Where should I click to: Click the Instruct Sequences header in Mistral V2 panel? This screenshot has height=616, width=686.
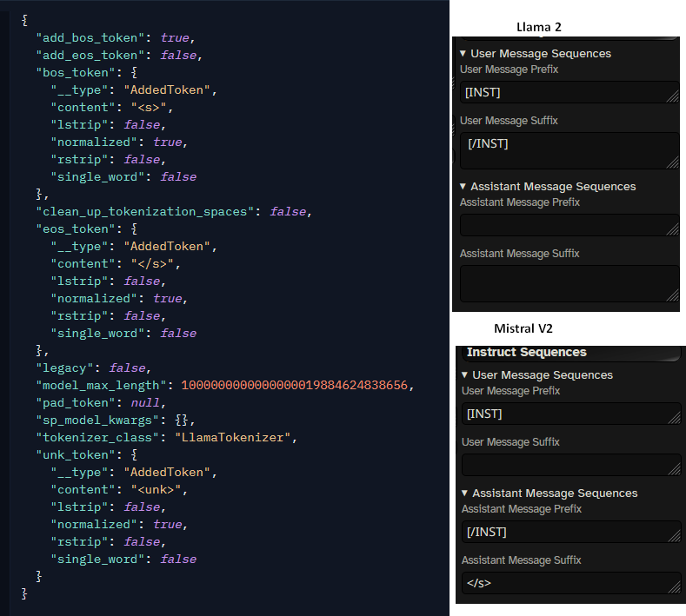coord(527,352)
